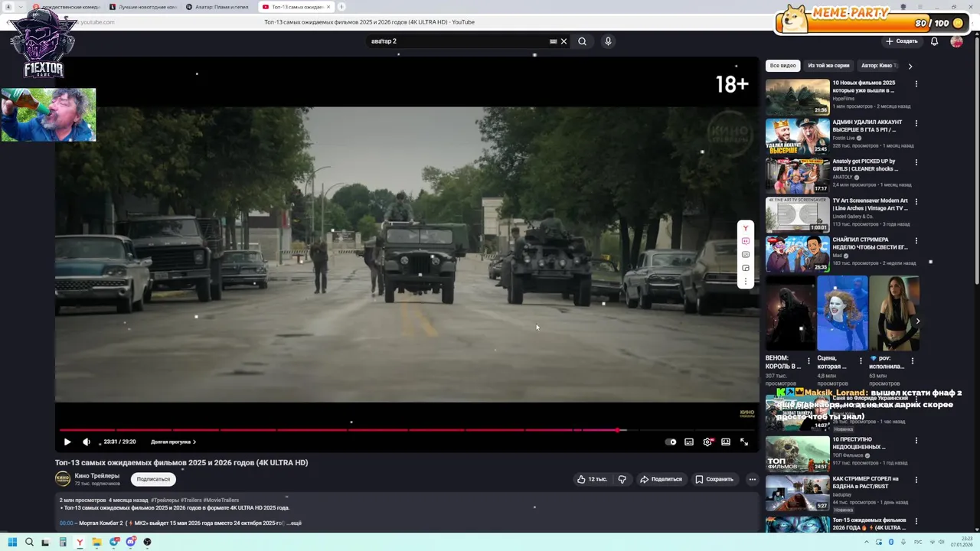Clear the search query
Screen dimensions: 980x551
[x=564, y=41]
